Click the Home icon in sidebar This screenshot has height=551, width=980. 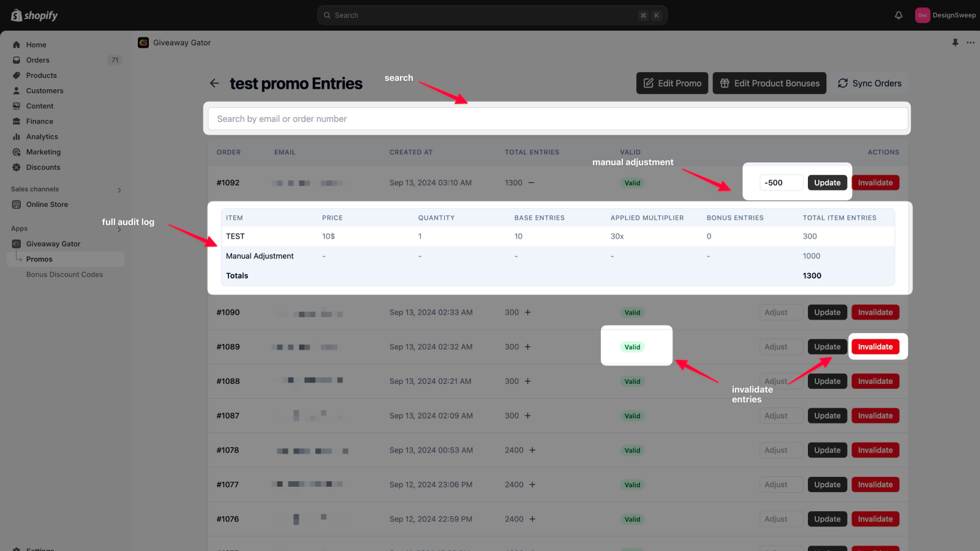17,45
